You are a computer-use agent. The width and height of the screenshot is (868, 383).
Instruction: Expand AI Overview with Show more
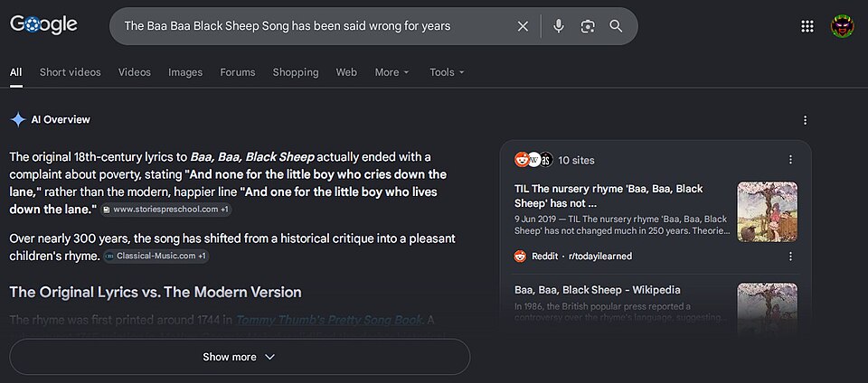240,357
